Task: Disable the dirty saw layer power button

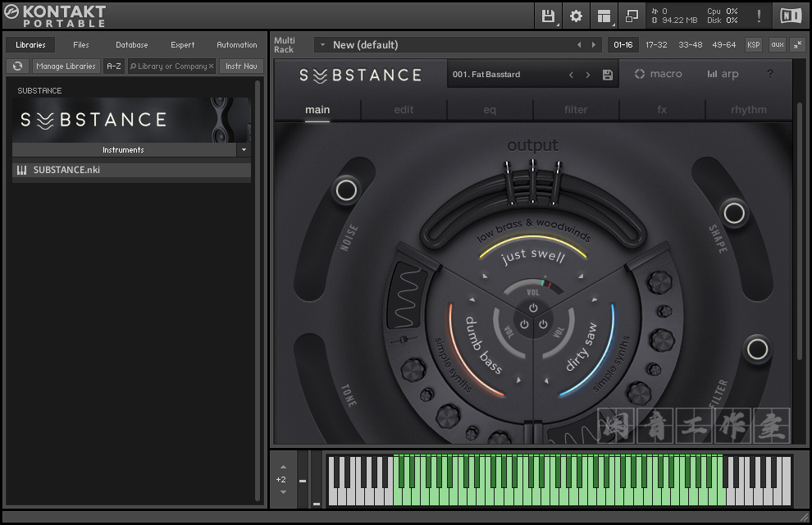Action: tap(543, 325)
